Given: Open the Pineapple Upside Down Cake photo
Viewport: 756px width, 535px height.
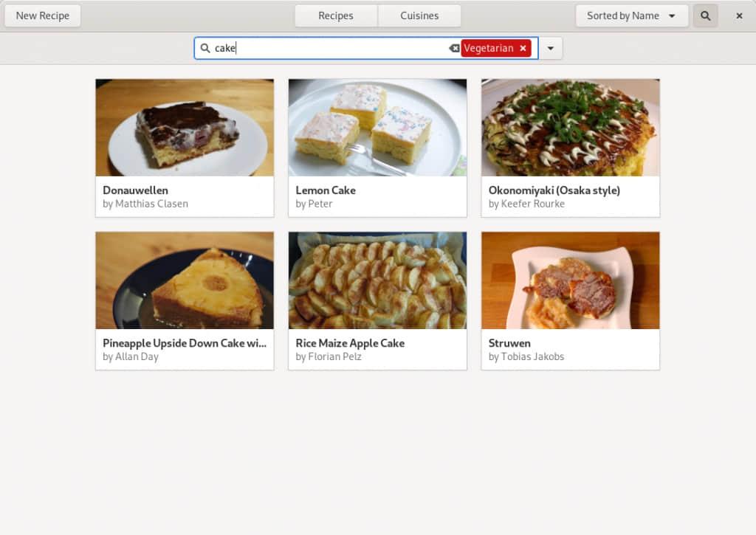Looking at the screenshot, I should (185, 280).
